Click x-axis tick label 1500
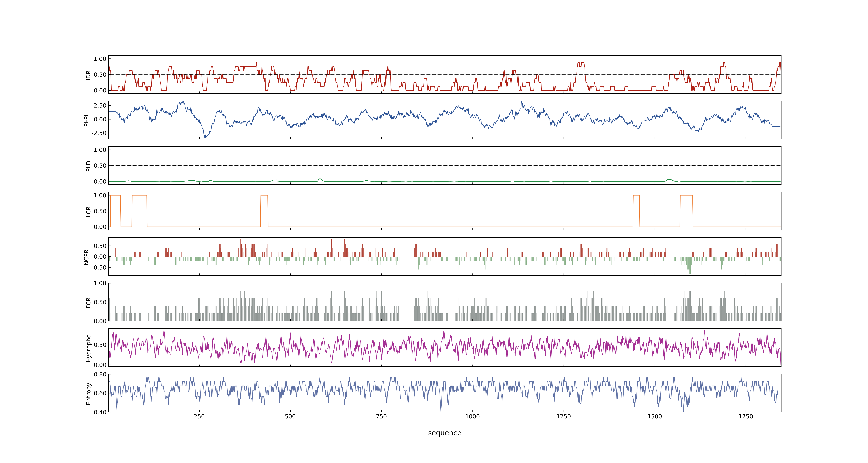The image size is (868, 463). tap(655, 416)
